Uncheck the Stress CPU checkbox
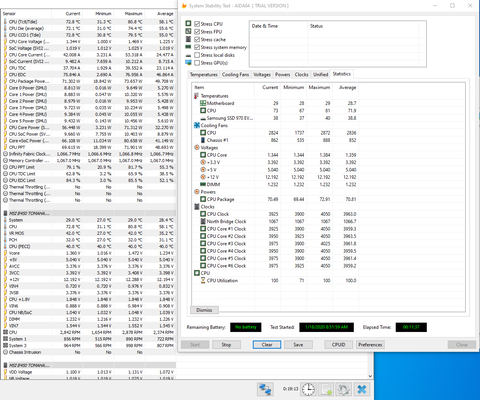Image resolution: width=480 pixels, height=400 pixels. (197, 24)
